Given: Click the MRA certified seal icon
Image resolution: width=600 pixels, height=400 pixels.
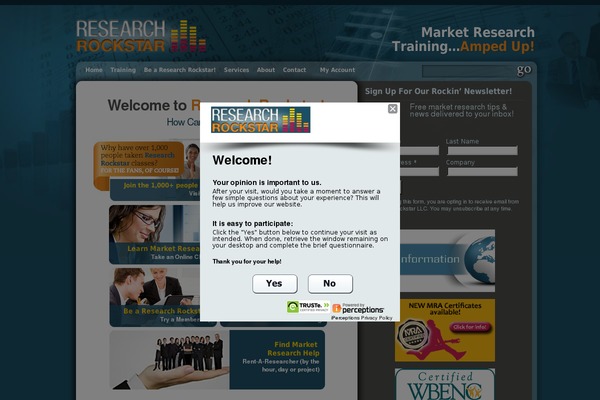Looking at the screenshot, I should [x=412, y=334].
